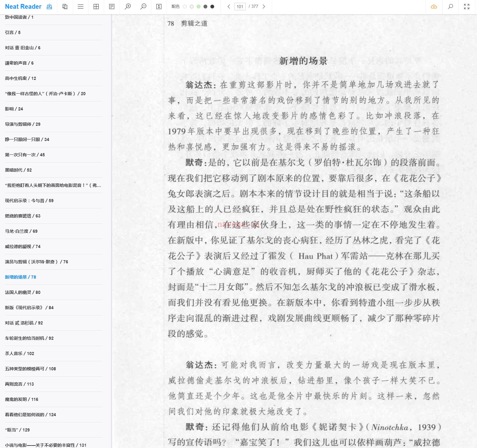Go to previous page arrow

tap(229, 7)
